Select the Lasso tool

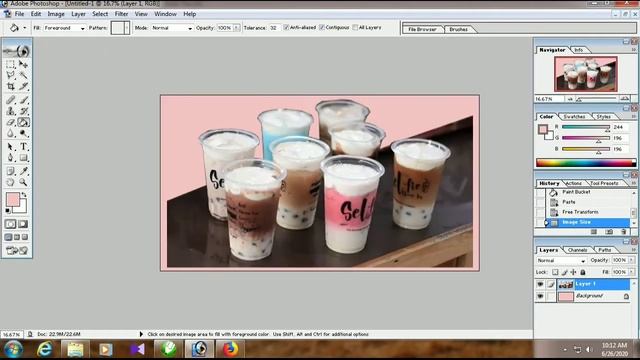tap(10, 75)
